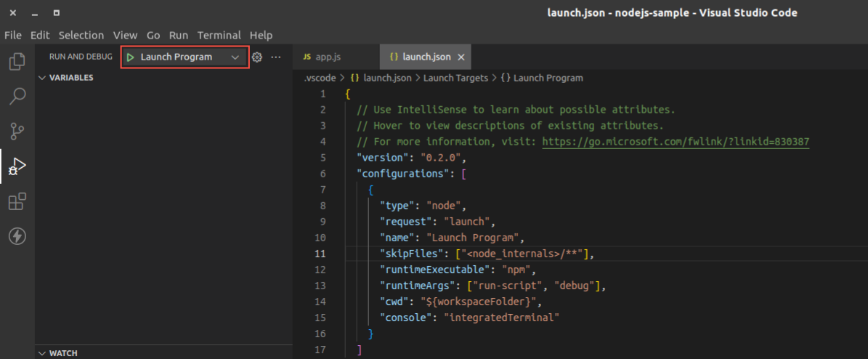Click the "version" key in the editor

coord(383,158)
